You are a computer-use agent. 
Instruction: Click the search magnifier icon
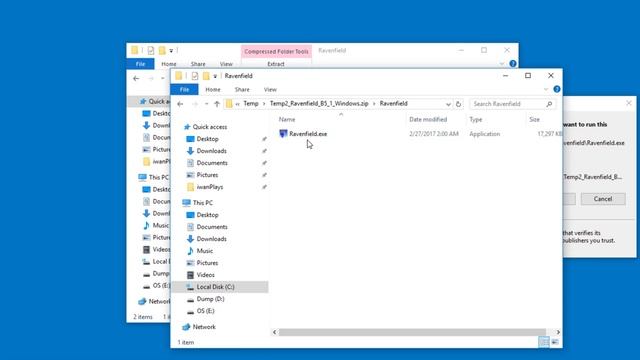click(x=549, y=104)
